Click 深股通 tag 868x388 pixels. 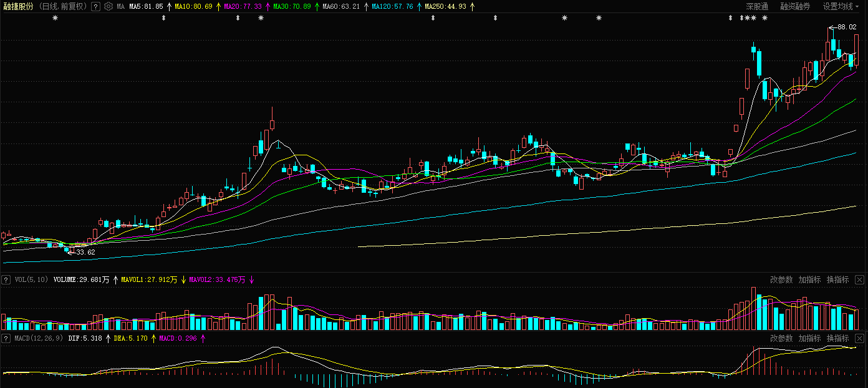(757, 6)
